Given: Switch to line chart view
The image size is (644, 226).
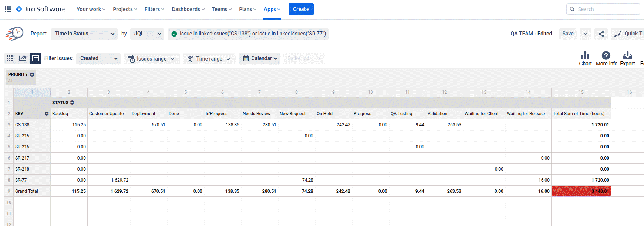Looking at the screenshot, I should tap(23, 58).
